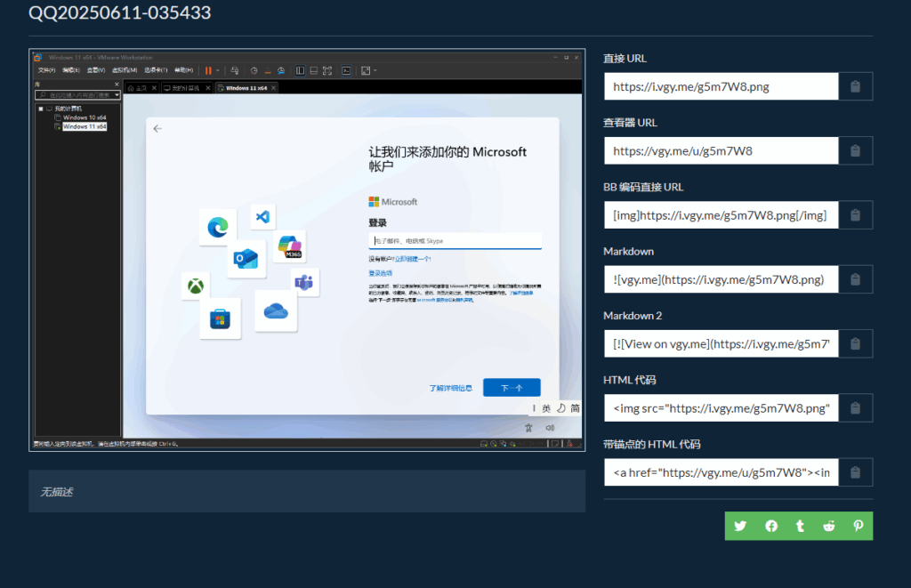Image resolution: width=911 pixels, height=588 pixels.
Task: Copy the 查看器 URL to clipboard
Action: [x=855, y=151]
